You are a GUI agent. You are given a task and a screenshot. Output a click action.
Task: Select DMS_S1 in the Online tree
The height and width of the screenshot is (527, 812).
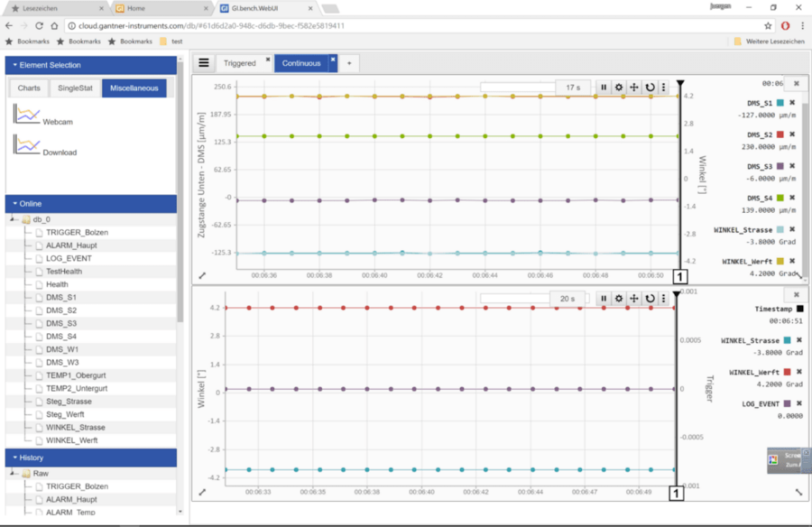coord(61,297)
